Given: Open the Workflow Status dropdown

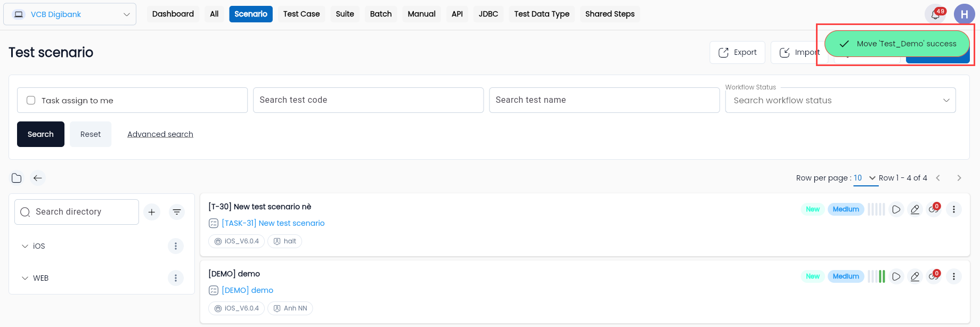Looking at the screenshot, I should pyautogui.click(x=840, y=100).
